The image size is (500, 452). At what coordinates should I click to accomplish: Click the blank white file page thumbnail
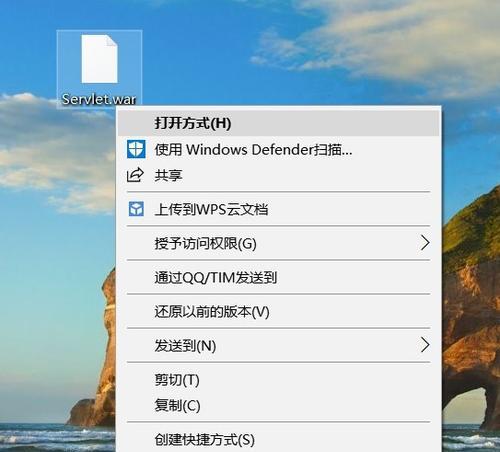tap(99, 59)
